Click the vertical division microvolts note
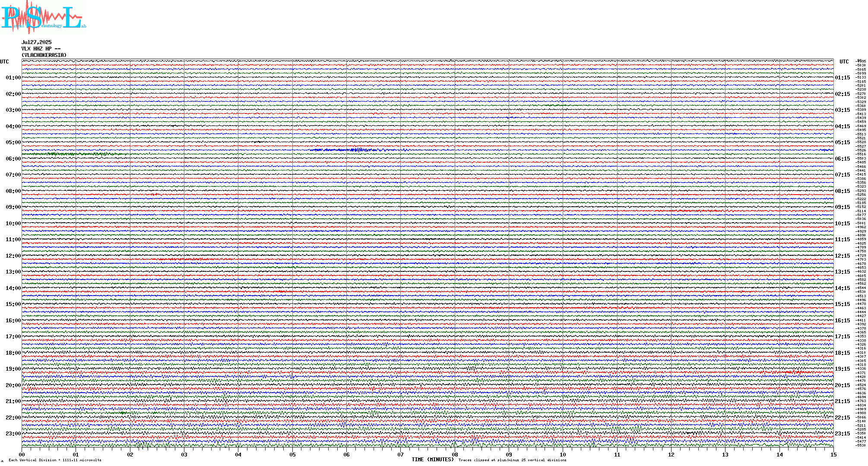This screenshot has height=466, width=868. pos(55,460)
